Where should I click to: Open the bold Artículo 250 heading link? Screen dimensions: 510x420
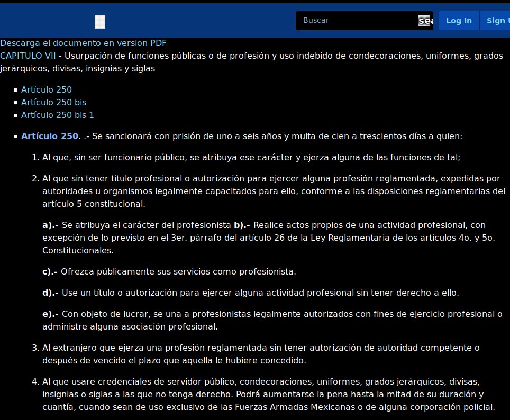coord(50,136)
